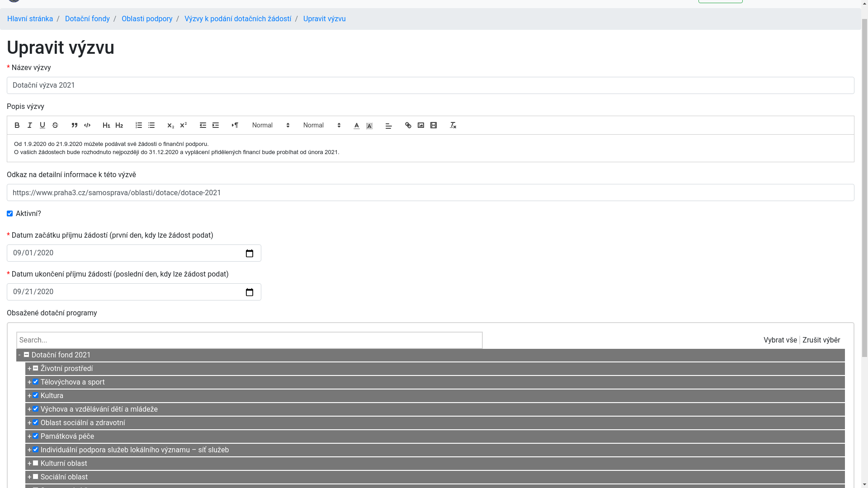Open the first Normal size dropdown
The width and height of the screenshot is (868, 488).
click(271, 126)
